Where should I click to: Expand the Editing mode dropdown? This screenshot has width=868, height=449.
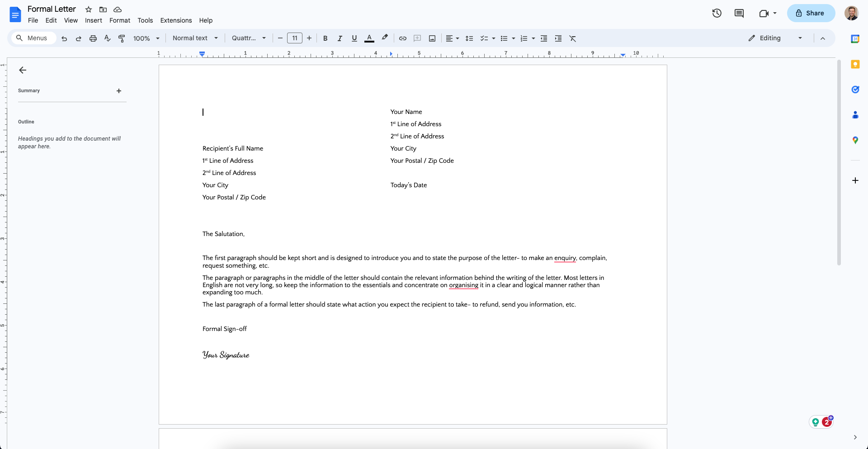click(800, 38)
